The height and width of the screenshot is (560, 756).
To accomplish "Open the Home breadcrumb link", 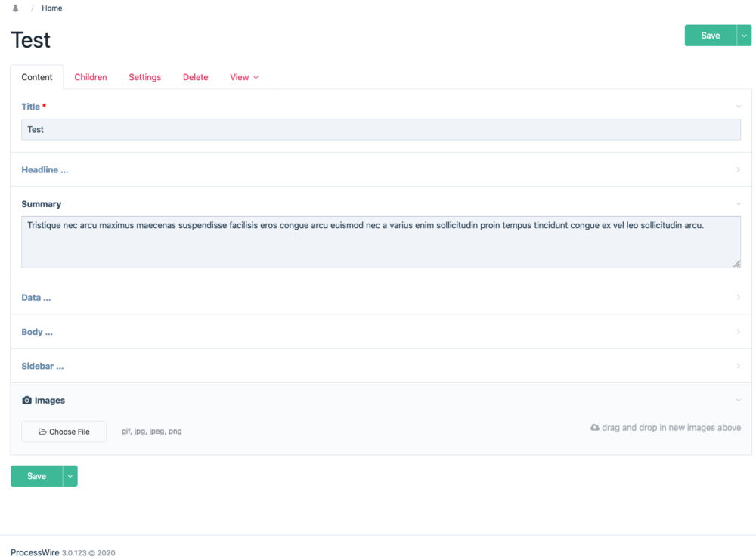I will coord(52,8).
